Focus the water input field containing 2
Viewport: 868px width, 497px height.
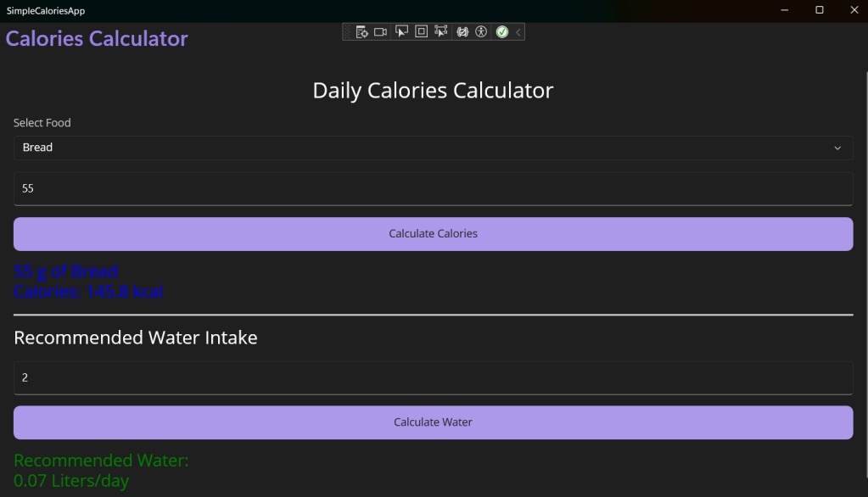click(x=433, y=378)
